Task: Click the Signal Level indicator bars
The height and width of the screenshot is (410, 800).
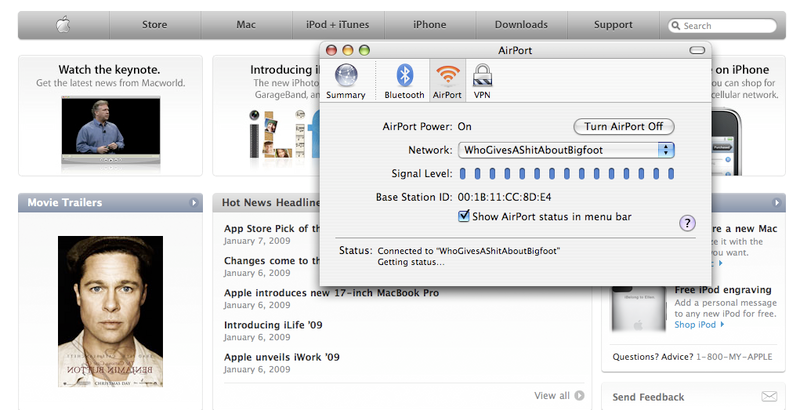Action: click(566, 174)
